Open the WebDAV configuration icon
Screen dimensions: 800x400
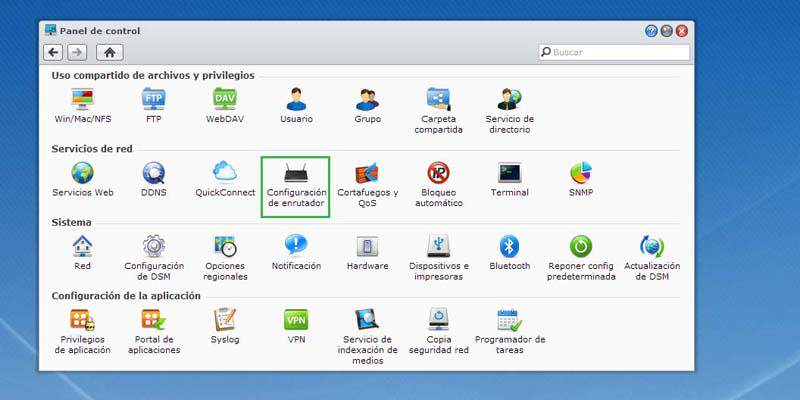(x=225, y=99)
